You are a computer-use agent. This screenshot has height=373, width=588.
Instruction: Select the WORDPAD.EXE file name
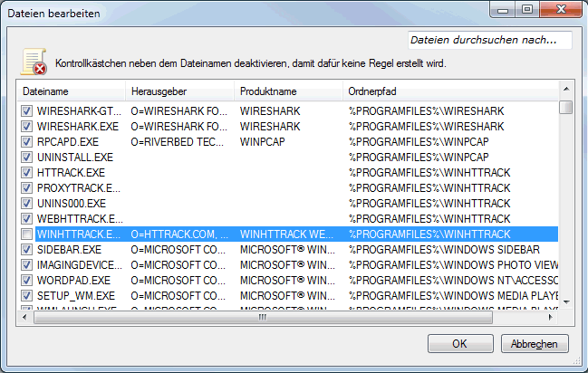73,281
